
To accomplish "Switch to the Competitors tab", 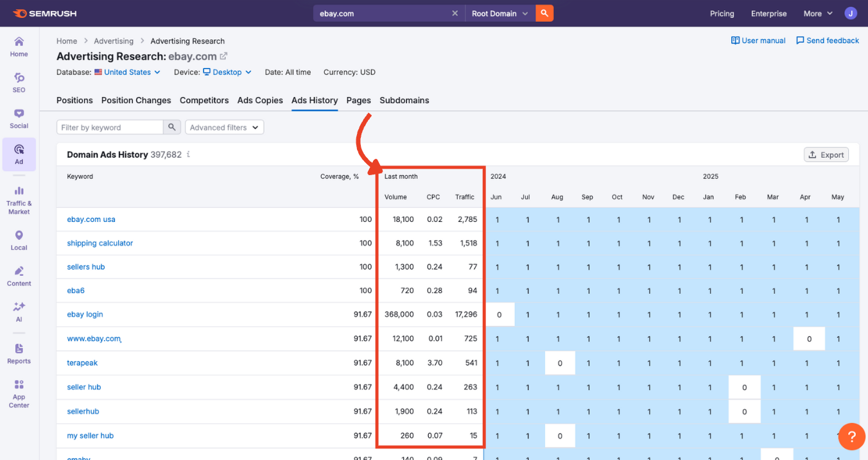I will click(204, 100).
